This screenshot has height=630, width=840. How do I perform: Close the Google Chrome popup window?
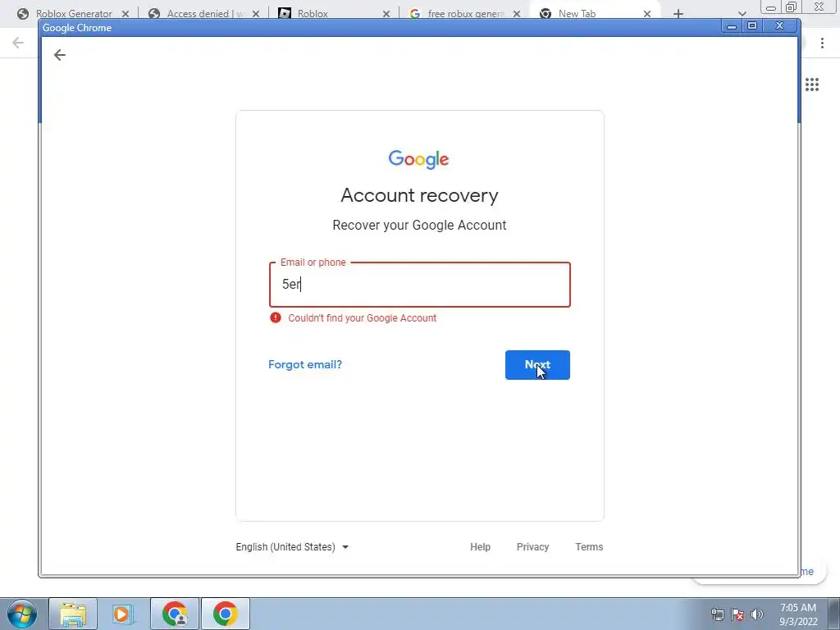point(780,25)
